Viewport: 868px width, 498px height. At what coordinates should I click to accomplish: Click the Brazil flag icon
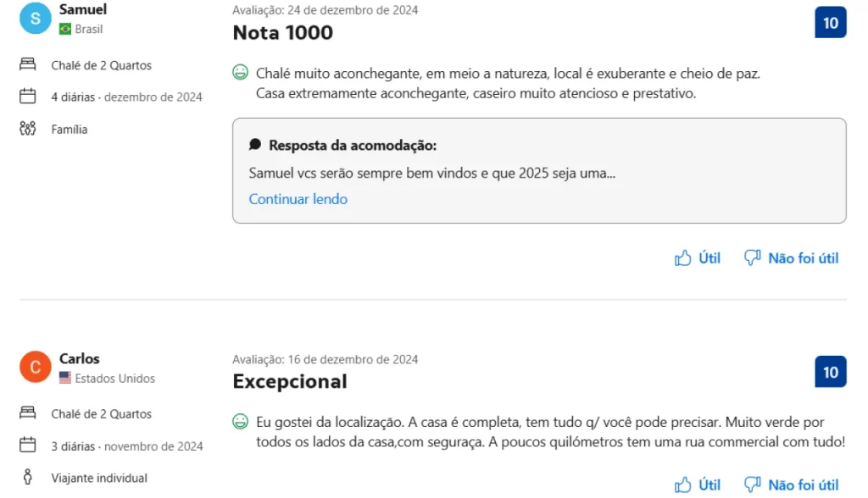(x=65, y=29)
